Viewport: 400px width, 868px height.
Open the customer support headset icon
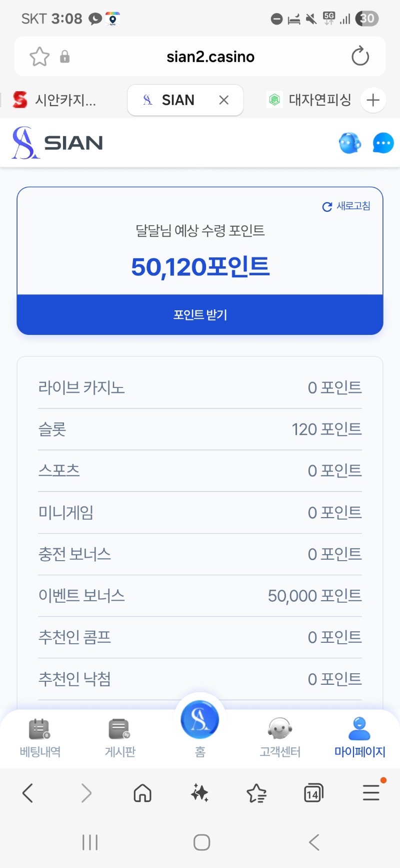(349, 143)
